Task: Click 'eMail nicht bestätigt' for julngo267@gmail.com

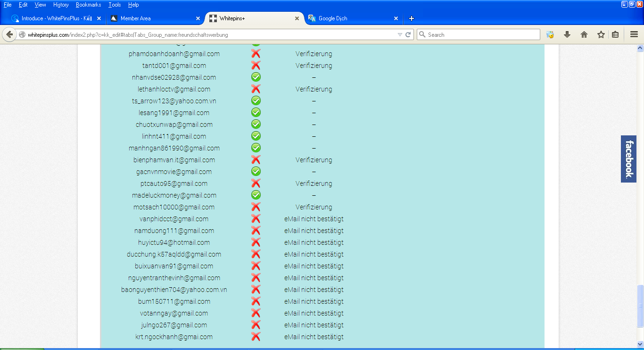Action: tap(314, 325)
